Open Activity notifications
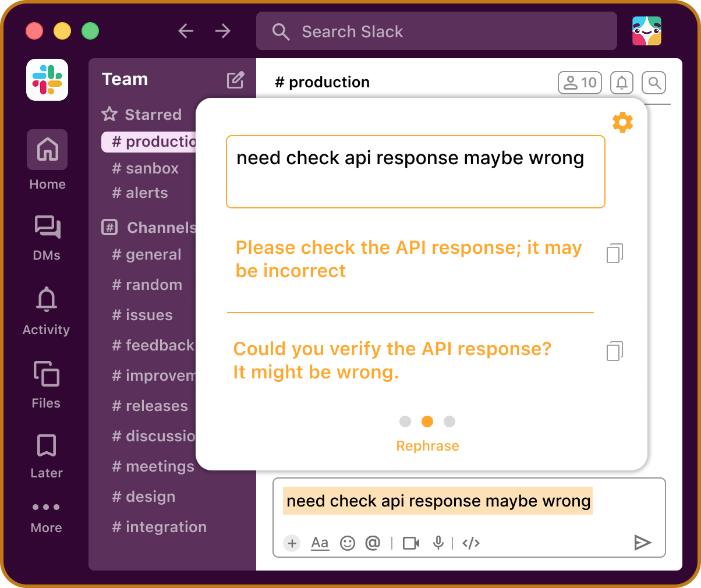This screenshot has width=701, height=588. pyautogui.click(x=47, y=311)
